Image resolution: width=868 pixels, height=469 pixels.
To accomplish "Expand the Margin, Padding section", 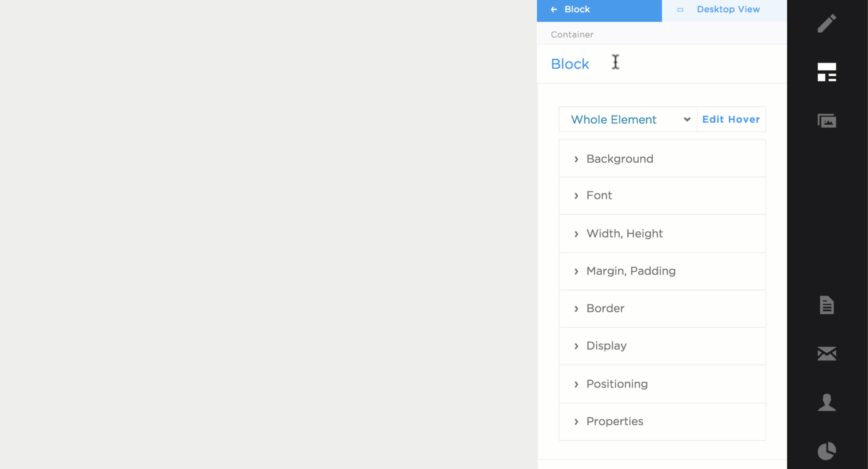I will point(631,271).
